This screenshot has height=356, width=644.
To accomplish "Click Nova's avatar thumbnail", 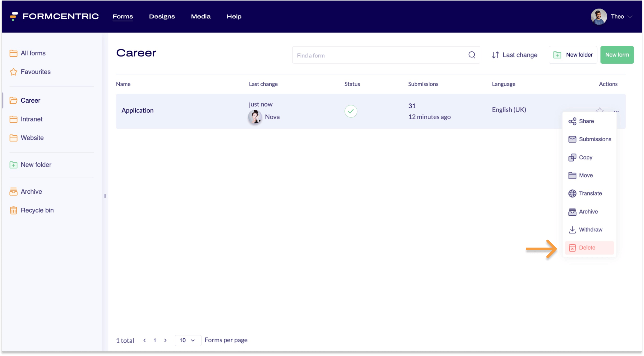I will pyautogui.click(x=255, y=117).
